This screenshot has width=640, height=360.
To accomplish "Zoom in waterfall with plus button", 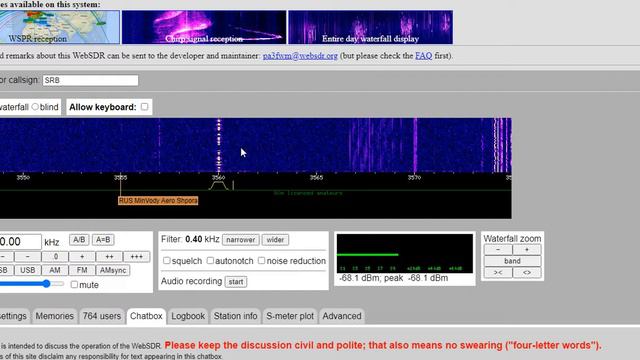I will (527, 249).
